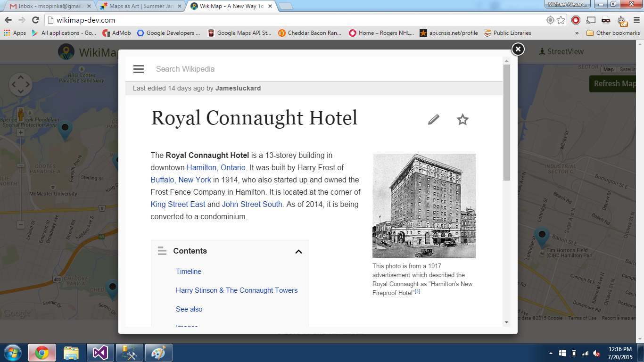Open the Timeline contents link
This screenshot has width=644, height=362.
[x=189, y=271]
